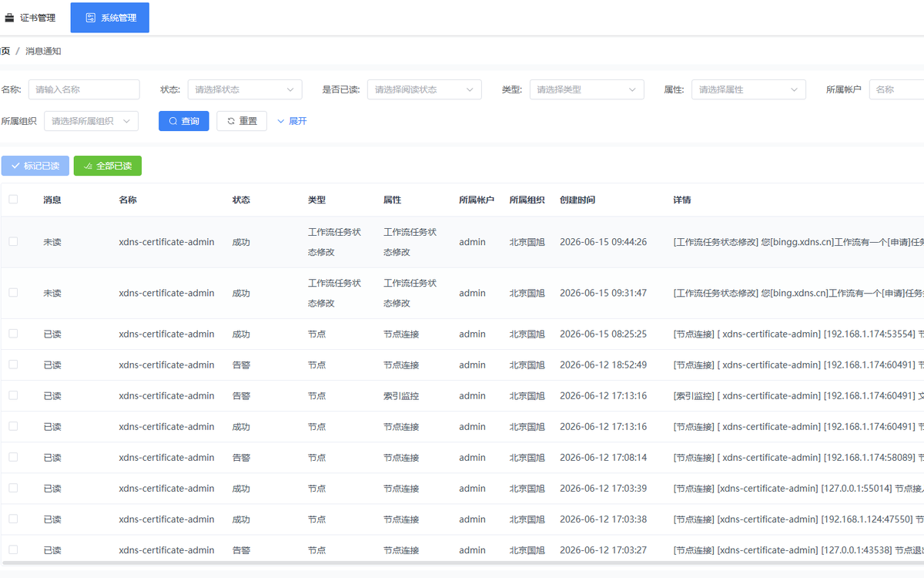The height and width of the screenshot is (578, 924).
Task: Switch to the 系统管理 tab
Action: 110,18
